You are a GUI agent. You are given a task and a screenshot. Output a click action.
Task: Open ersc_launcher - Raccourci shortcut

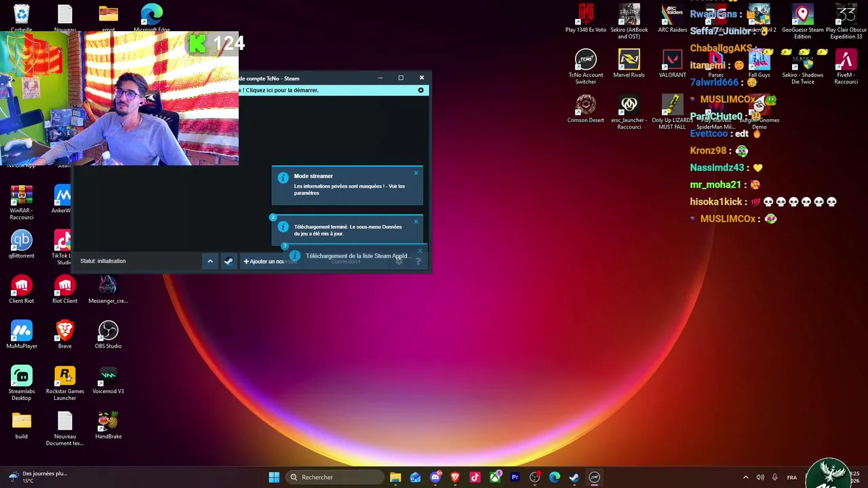[629, 112]
